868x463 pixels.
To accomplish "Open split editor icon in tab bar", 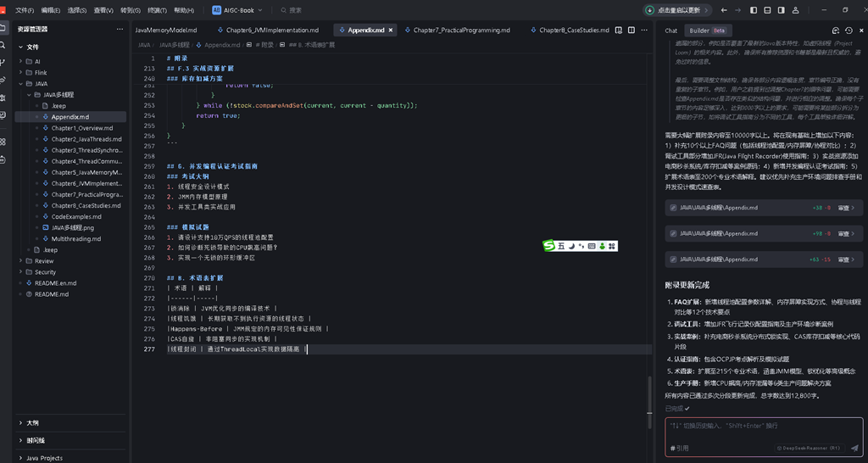I will (x=631, y=30).
